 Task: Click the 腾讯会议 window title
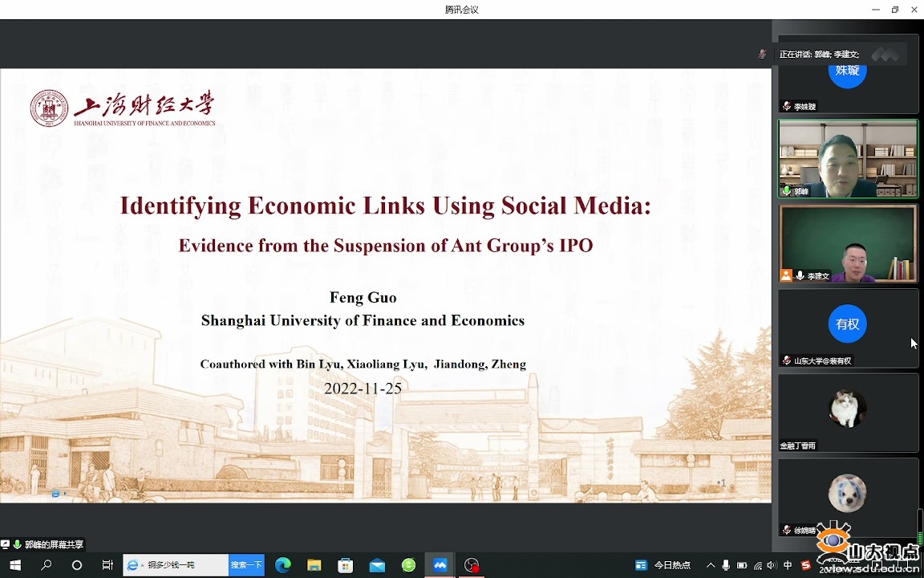point(462,10)
